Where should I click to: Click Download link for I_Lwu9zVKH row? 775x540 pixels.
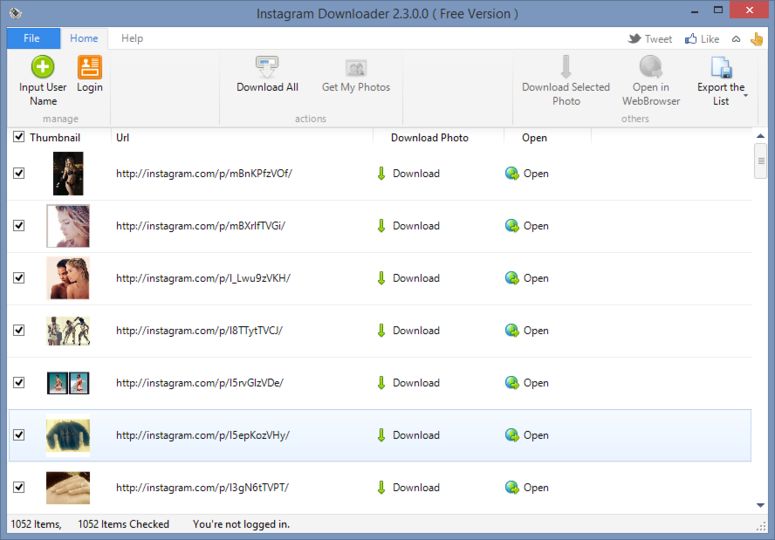pyautogui.click(x=416, y=278)
